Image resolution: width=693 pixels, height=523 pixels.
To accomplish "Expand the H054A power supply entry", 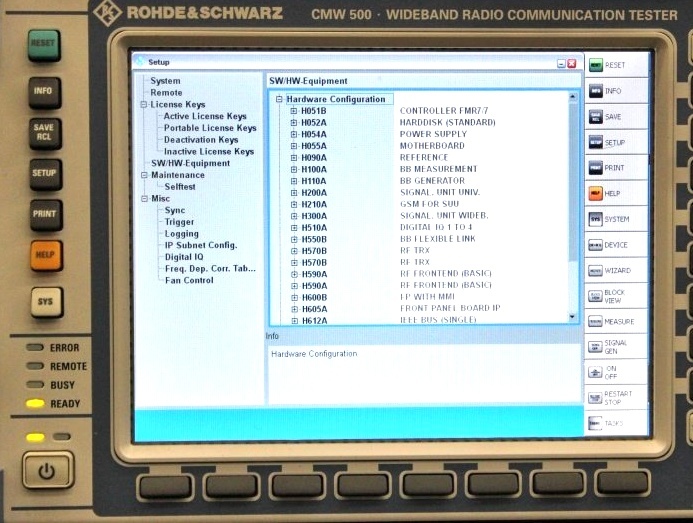I will click(x=294, y=134).
